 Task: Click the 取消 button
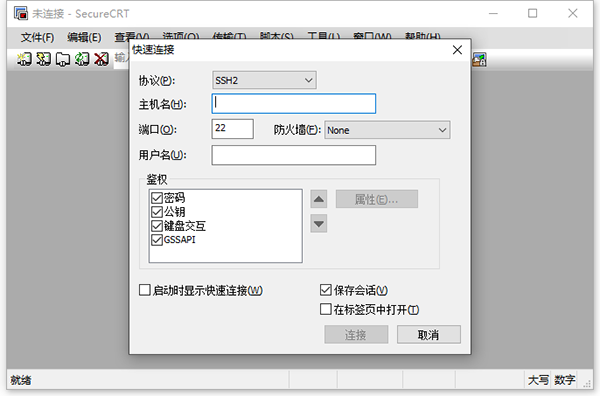(x=429, y=335)
